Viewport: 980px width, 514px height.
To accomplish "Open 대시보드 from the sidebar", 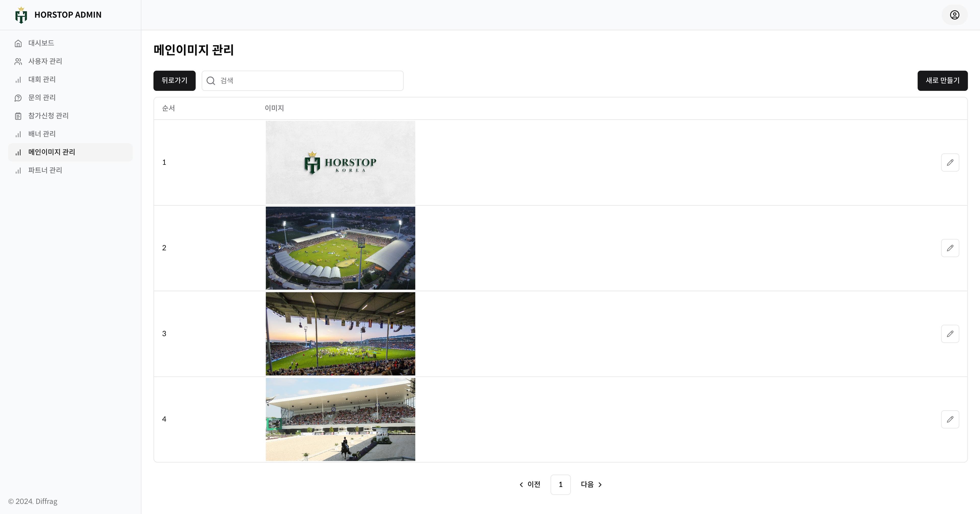I will point(41,43).
